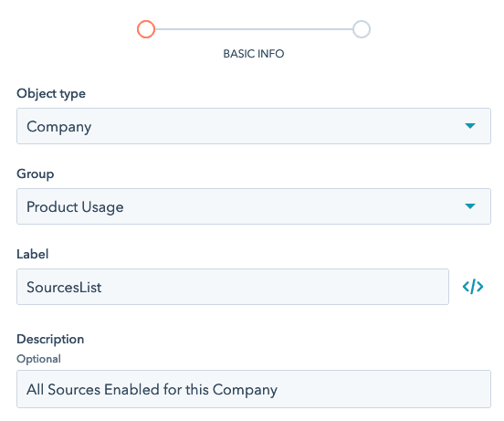The image size is (504, 421).
Task: Click the progress line between wizard steps
Action: pyautogui.click(x=254, y=29)
